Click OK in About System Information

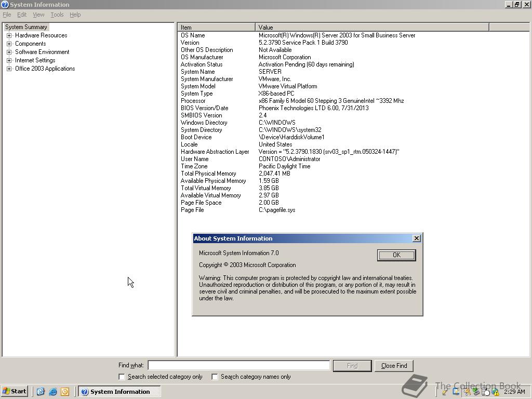pos(396,255)
